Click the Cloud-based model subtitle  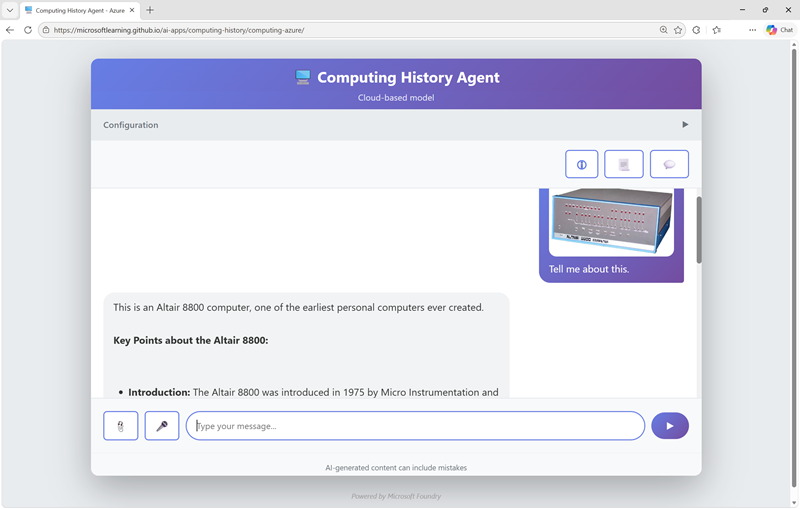[x=396, y=97]
